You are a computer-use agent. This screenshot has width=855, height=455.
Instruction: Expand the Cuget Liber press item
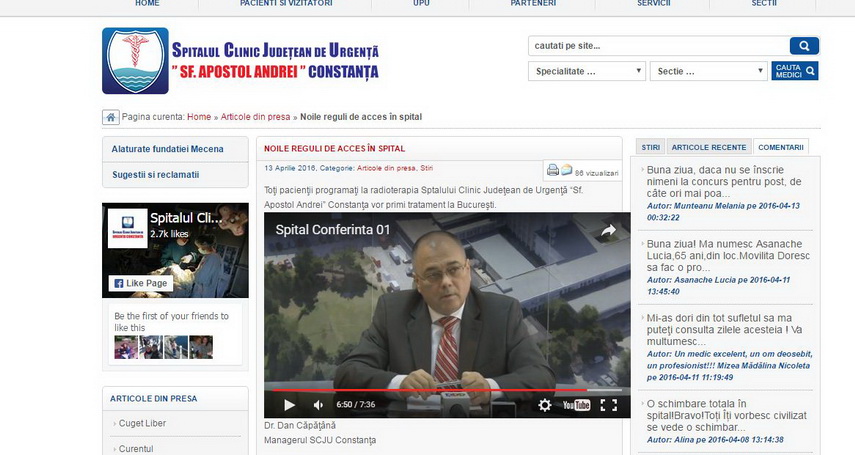click(142, 423)
